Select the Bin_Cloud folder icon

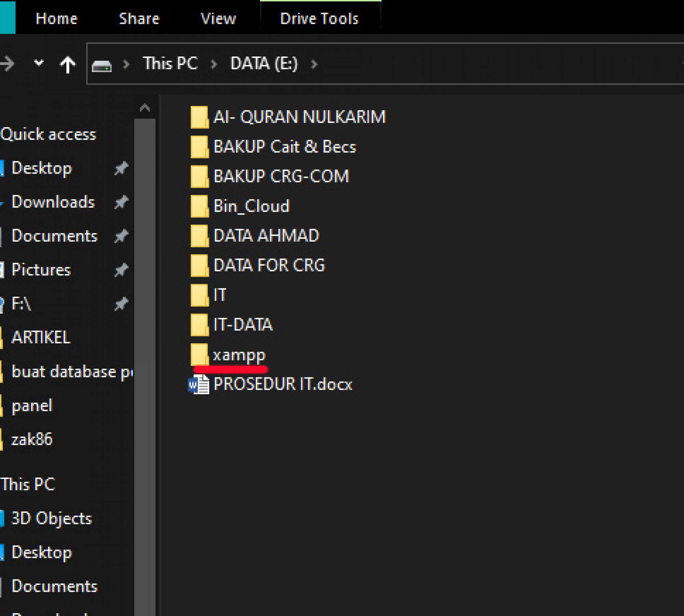tap(199, 206)
